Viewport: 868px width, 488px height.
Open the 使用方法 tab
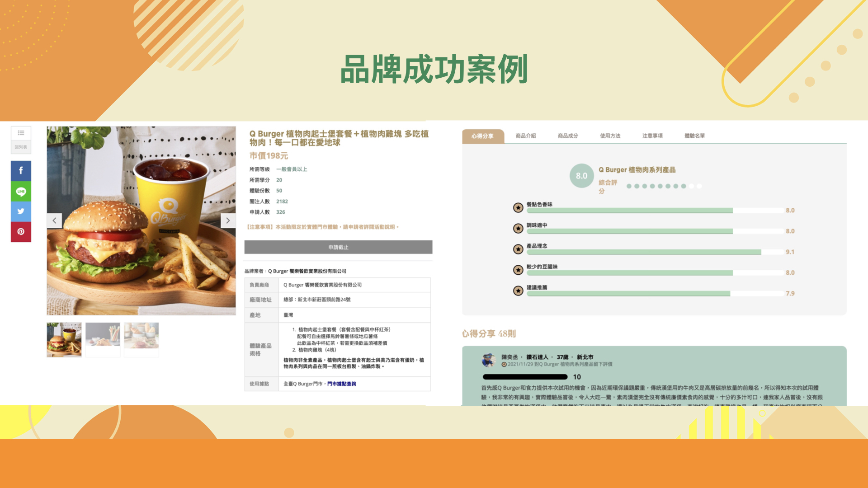coord(610,136)
